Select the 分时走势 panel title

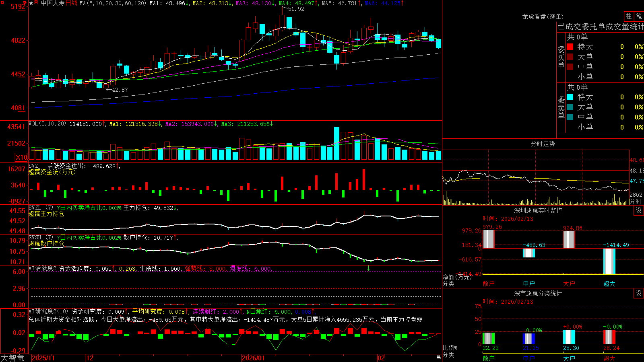coord(543,144)
